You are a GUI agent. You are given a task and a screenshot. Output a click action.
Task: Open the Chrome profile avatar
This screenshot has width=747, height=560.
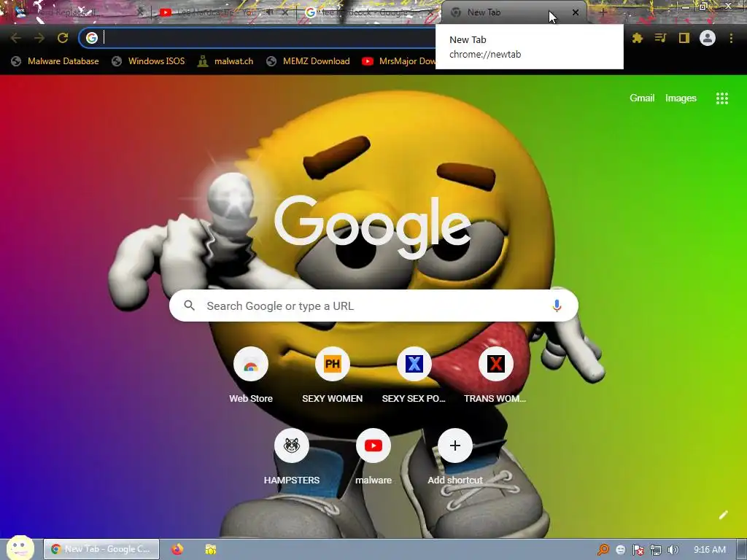pyautogui.click(x=708, y=38)
